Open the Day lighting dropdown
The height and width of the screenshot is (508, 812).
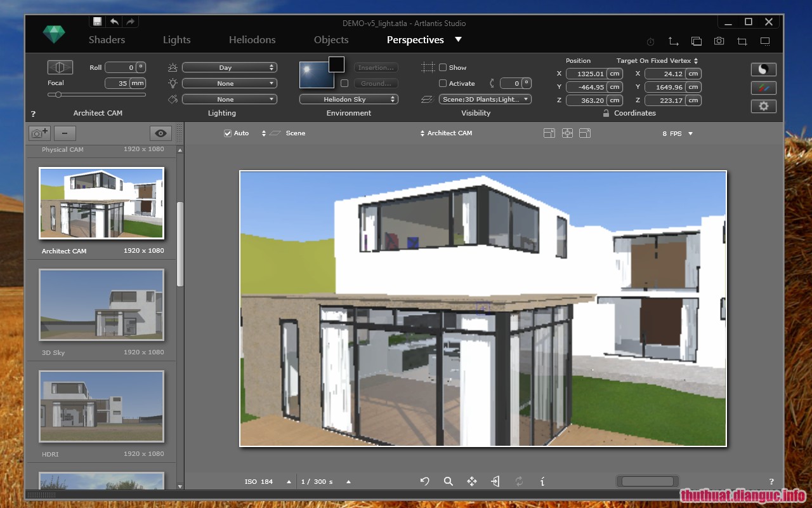point(230,67)
